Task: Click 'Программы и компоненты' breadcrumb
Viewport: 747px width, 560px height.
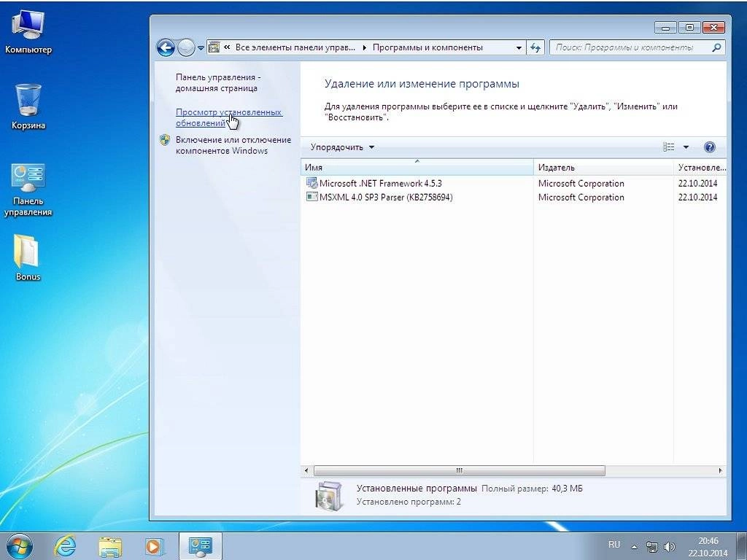Action: click(x=427, y=47)
